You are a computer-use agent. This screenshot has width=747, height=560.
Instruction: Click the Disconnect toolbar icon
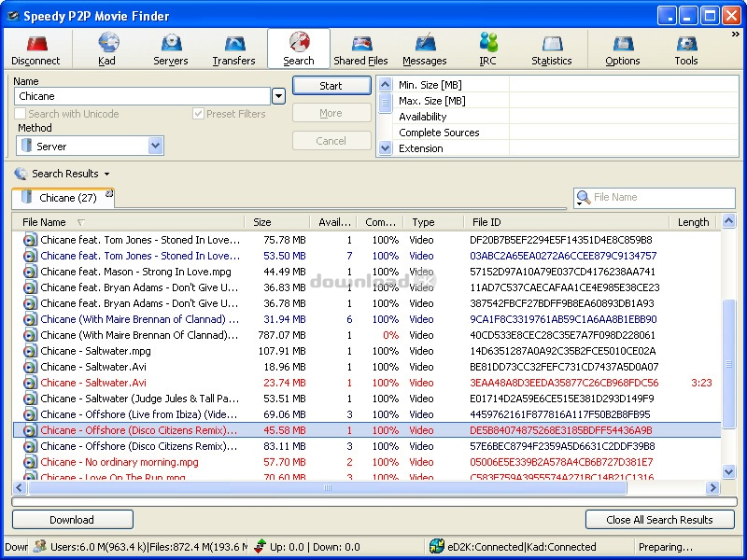pyautogui.click(x=35, y=44)
